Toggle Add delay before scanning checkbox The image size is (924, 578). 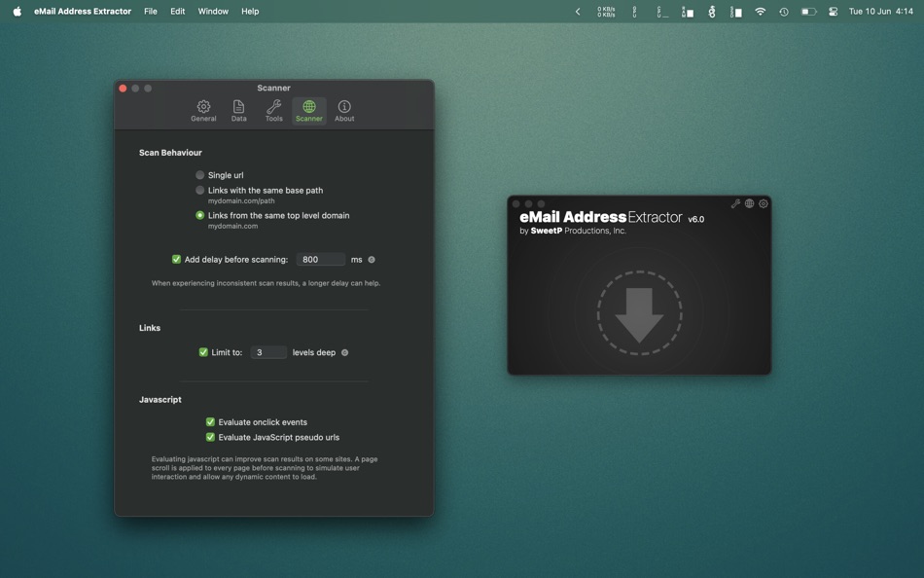(x=176, y=259)
